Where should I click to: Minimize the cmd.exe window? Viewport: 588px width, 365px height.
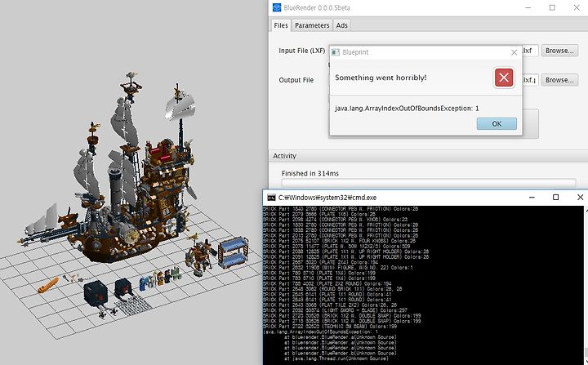(x=532, y=198)
